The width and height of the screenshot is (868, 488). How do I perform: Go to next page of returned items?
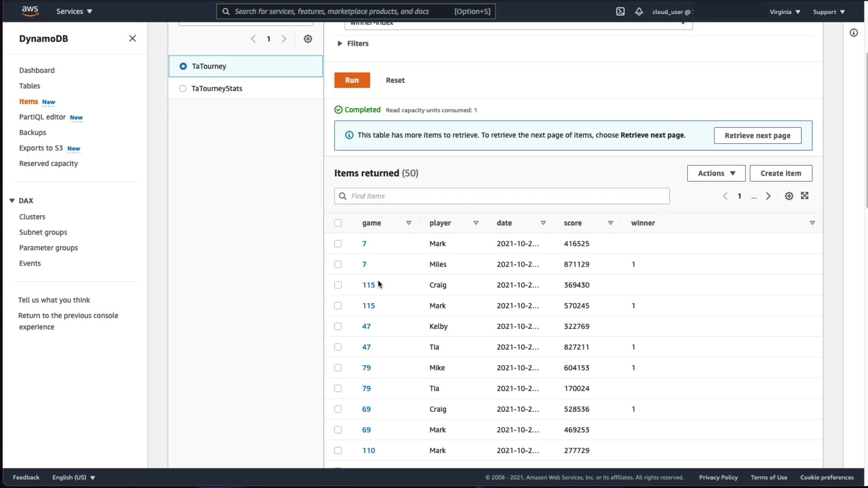(x=768, y=196)
